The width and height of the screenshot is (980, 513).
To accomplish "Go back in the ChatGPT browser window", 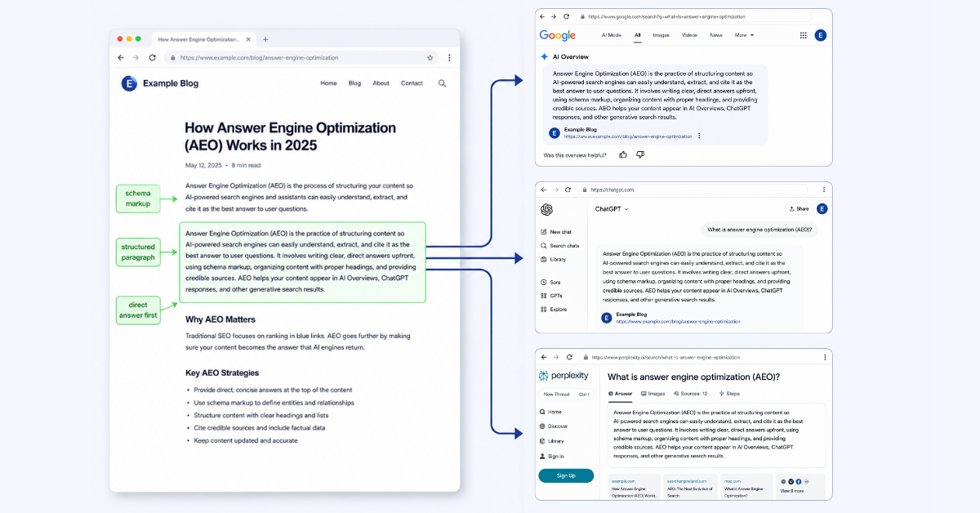I will coord(544,190).
